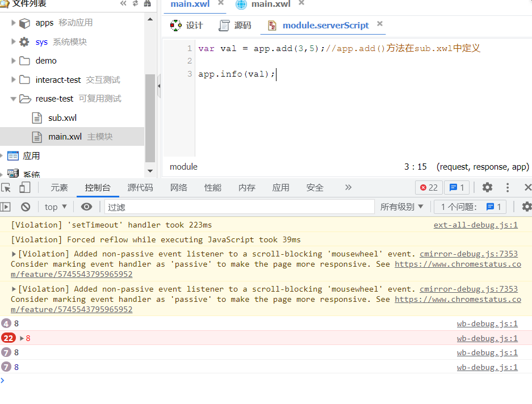Open ext-all-debug.js:1 source link
The height and width of the screenshot is (404, 532).
coord(476,225)
